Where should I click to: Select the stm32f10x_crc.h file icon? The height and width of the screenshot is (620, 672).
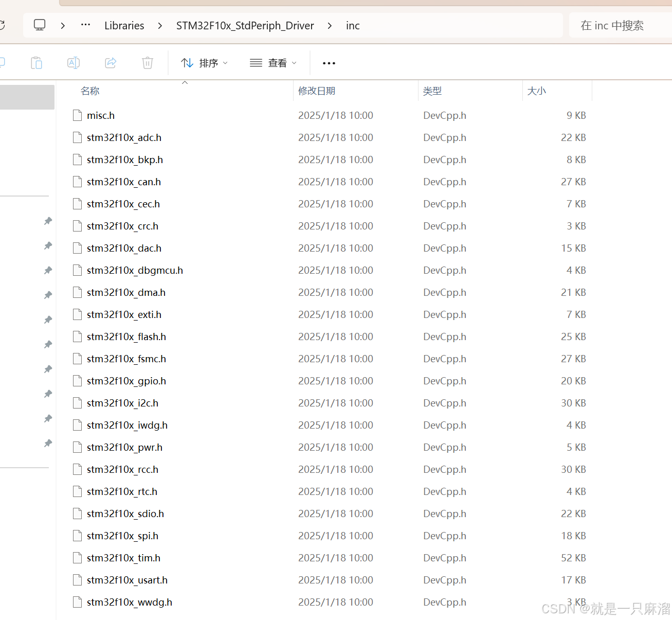click(78, 226)
